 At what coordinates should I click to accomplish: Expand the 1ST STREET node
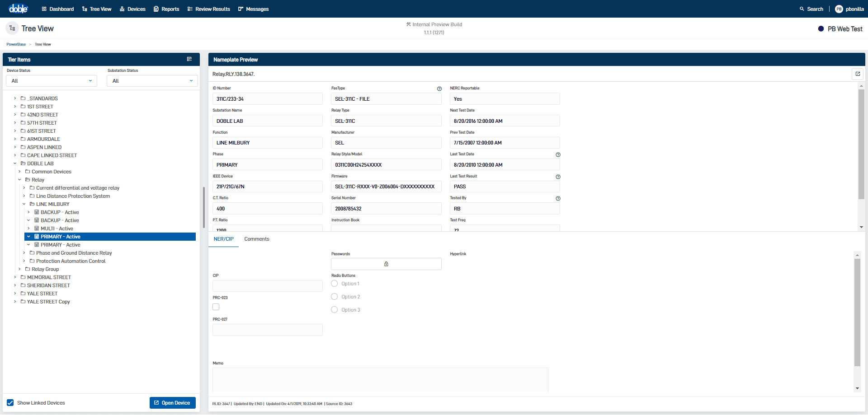[x=15, y=107]
